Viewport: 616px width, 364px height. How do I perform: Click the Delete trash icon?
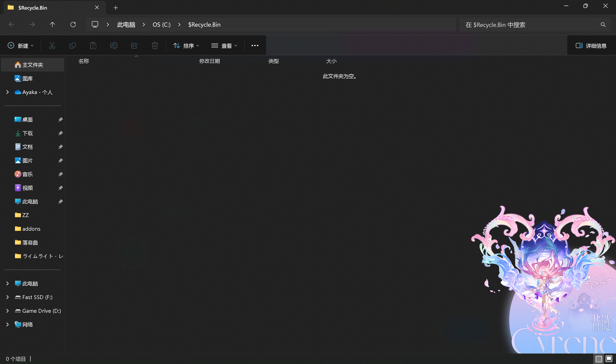155,46
